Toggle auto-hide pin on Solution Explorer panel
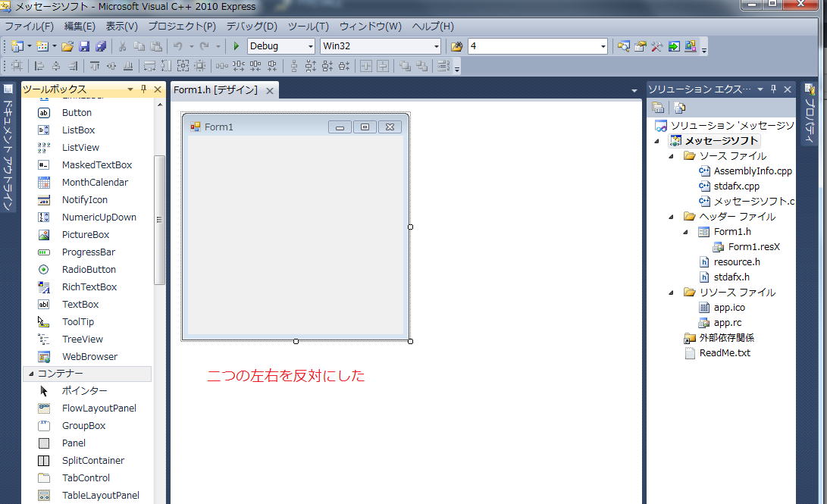This screenshot has width=827, height=504. point(773,89)
